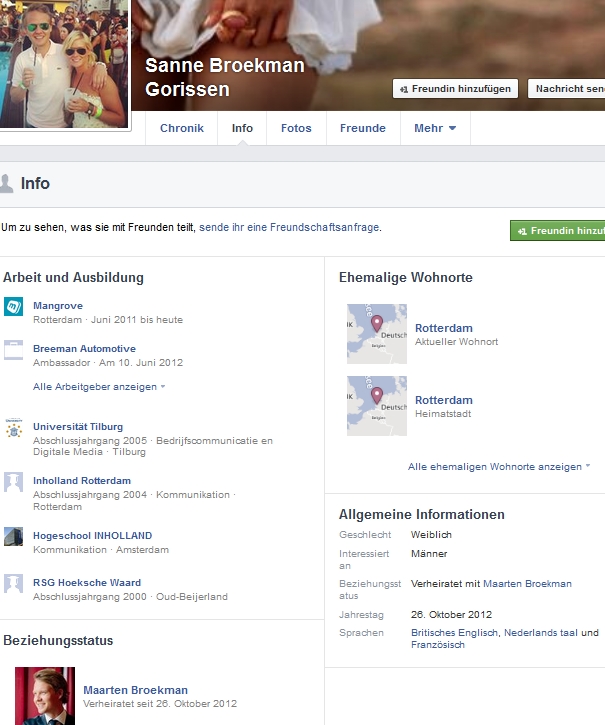The width and height of the screenshot is (605, 725).
Task: Click the Universität Tilburg logo icon
Action: 13,428
